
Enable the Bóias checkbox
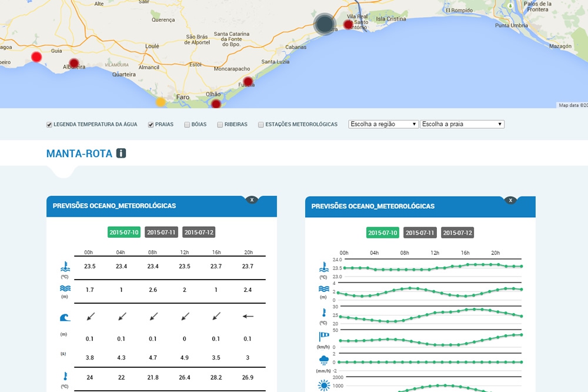tap(187, 125)
